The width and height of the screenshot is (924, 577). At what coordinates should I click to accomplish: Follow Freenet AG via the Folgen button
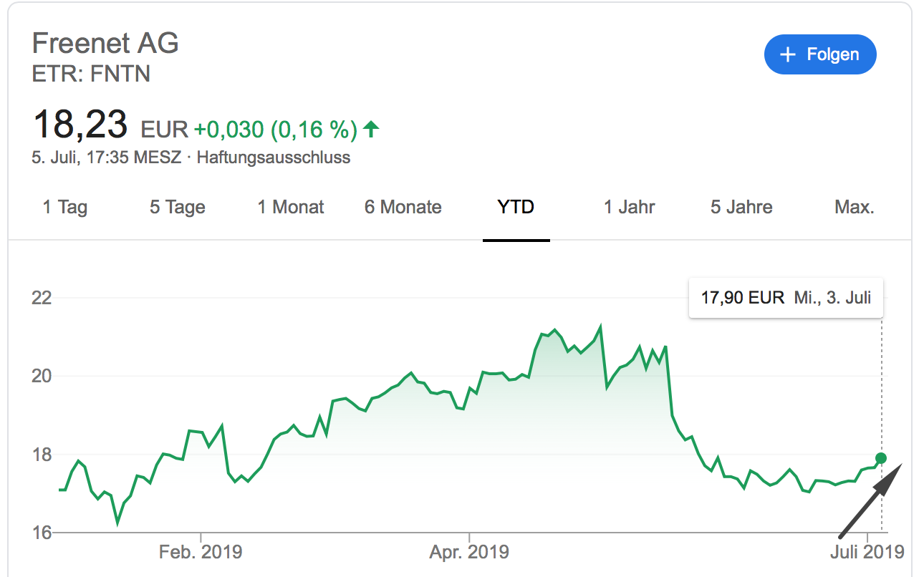(820, 54)
